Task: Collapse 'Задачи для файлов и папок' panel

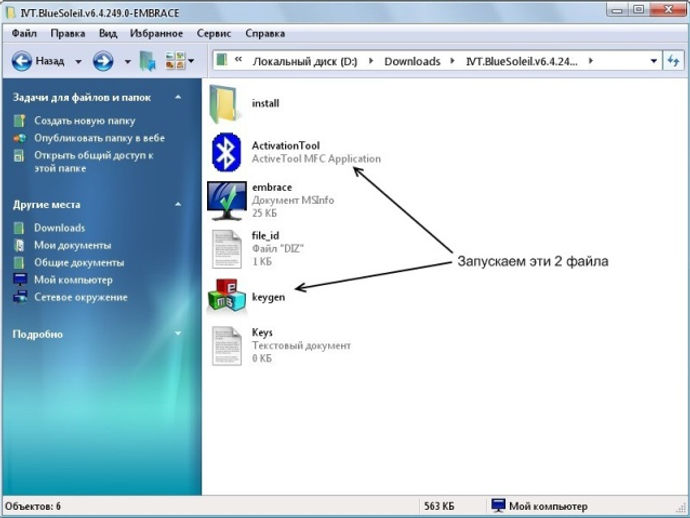Action: [178, 97]
